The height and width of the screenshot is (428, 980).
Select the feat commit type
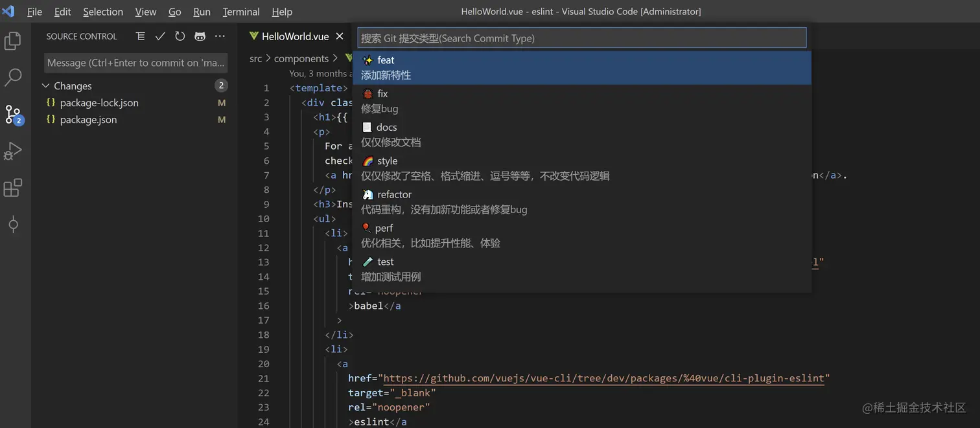click(582, 68)
